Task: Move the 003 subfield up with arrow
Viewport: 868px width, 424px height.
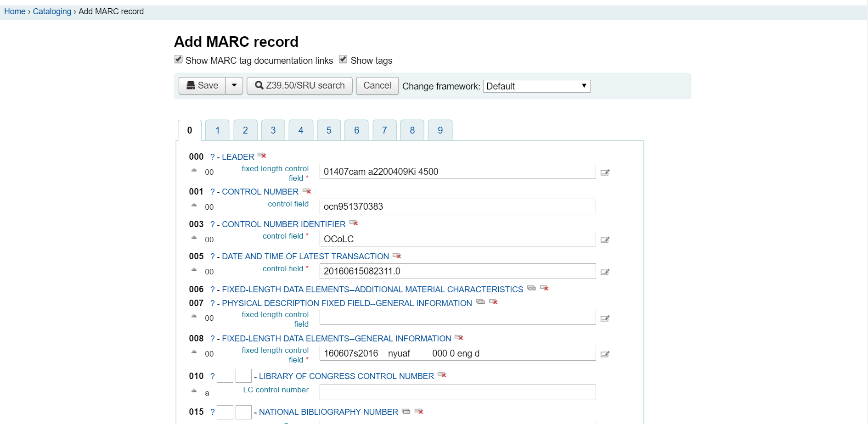Action: click(x=194, y=238)
